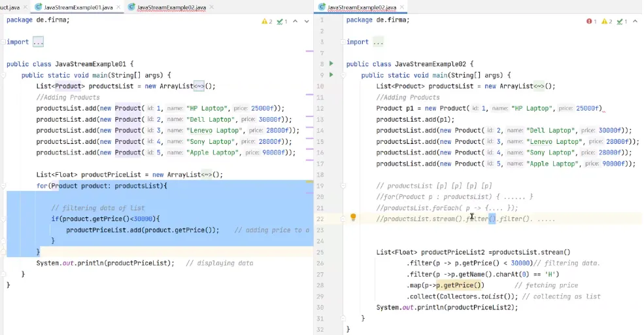
Task: Go to previous highlighted error in right editor
Action: point(635,22)
